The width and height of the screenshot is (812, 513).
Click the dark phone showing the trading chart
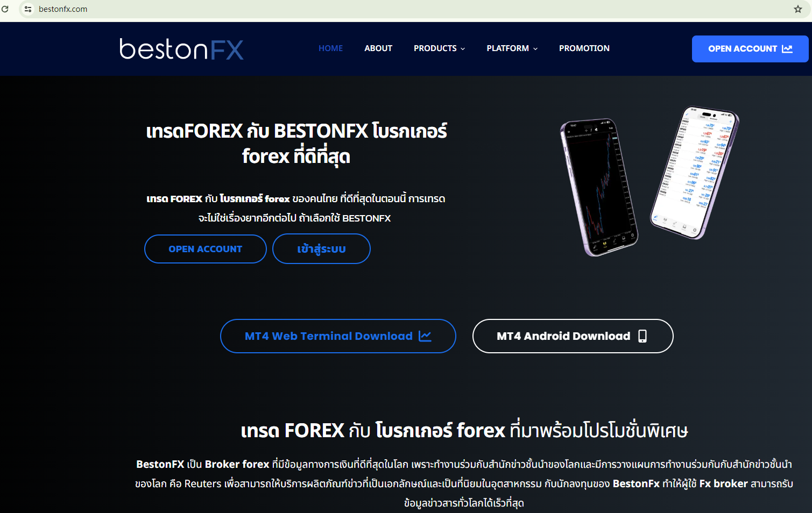click(598, 187)
